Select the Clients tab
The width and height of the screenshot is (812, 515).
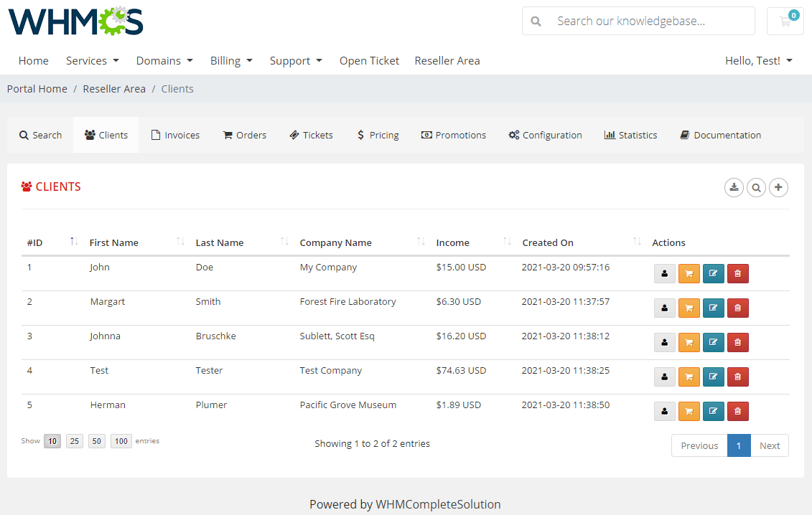coord(106,135)
